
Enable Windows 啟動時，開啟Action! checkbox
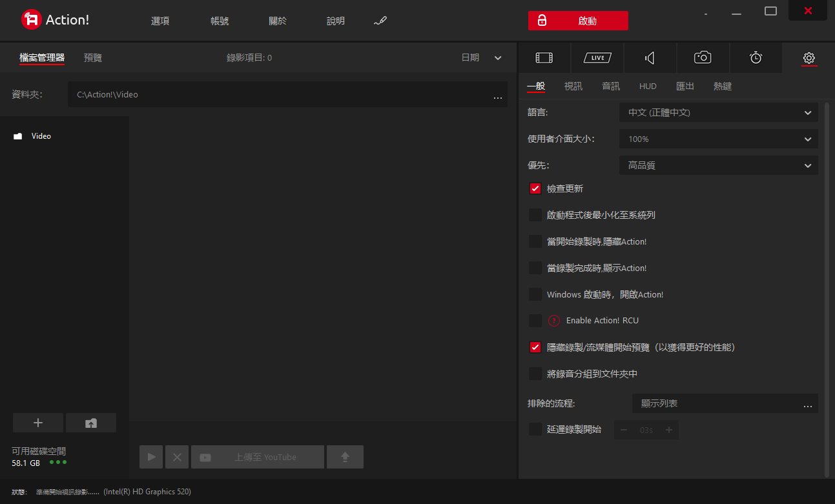click(x=535, y=294)
